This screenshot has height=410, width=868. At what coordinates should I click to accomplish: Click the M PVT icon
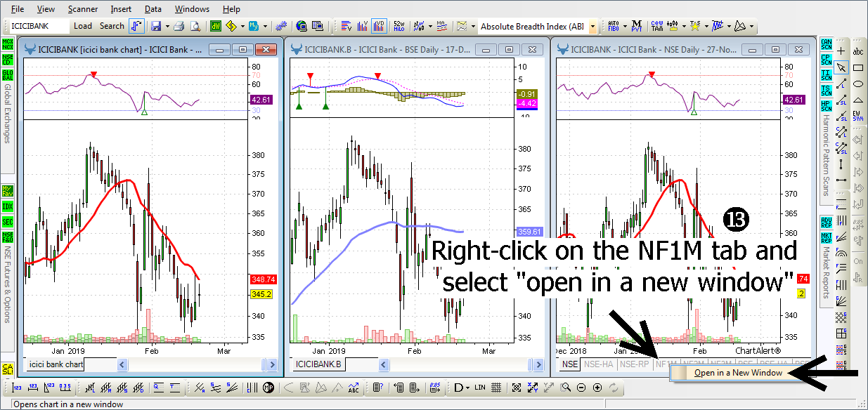tap(636, 26)
